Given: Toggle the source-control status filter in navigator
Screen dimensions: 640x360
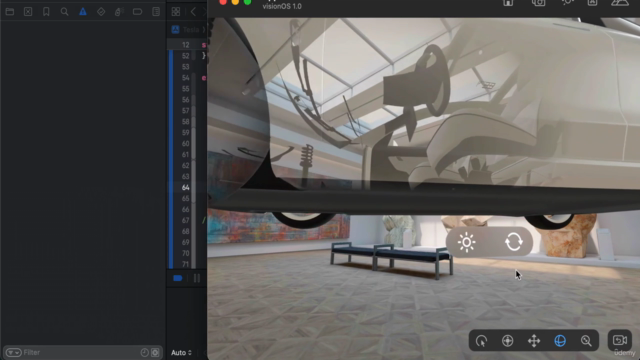Looking at the screenshot, I should pyautogui.click(x=155, y=352).
